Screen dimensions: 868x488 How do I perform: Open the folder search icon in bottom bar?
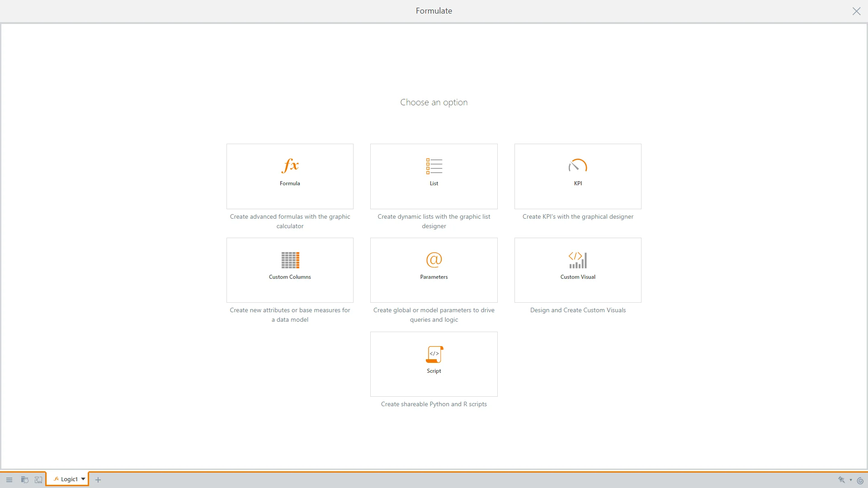(x=24, y=480)
